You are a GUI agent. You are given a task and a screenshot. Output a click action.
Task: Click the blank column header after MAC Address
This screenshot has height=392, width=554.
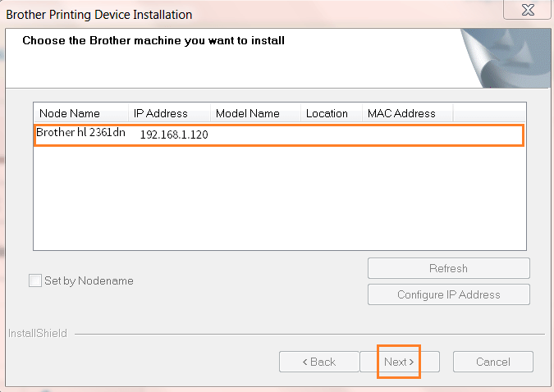click(488, 113)
